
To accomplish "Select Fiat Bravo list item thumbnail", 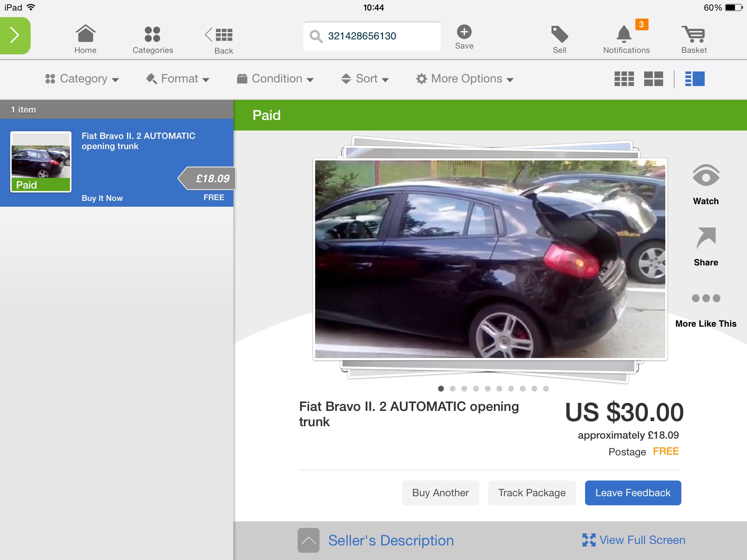I will click(41, 162).
